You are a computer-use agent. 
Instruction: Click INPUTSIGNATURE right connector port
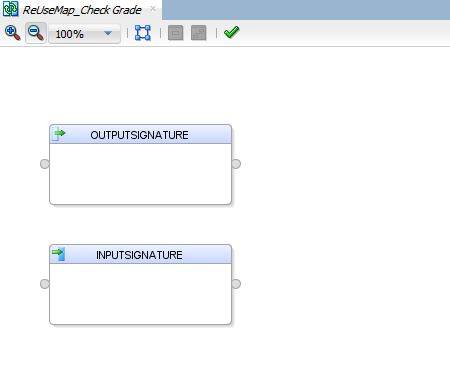point(236,284)
